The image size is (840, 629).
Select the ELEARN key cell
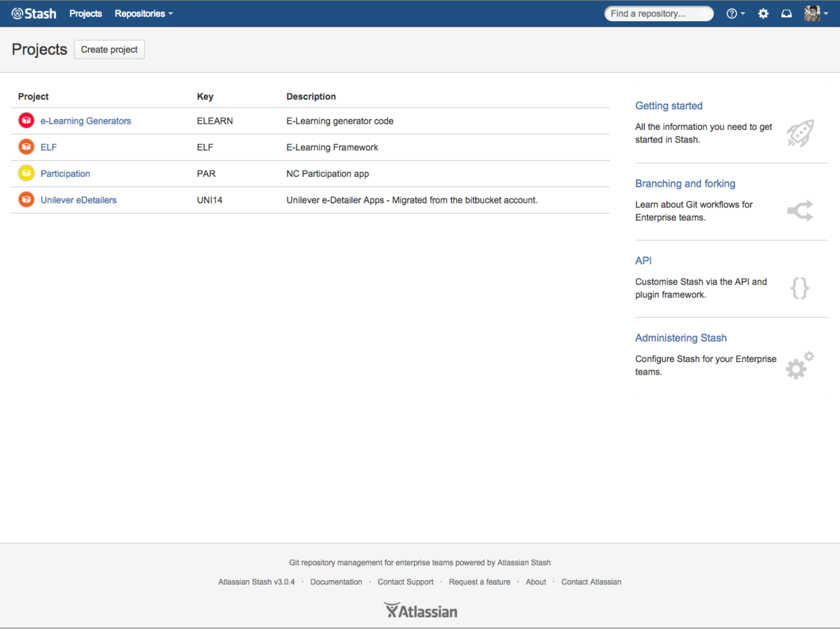[x=215, y=121]
